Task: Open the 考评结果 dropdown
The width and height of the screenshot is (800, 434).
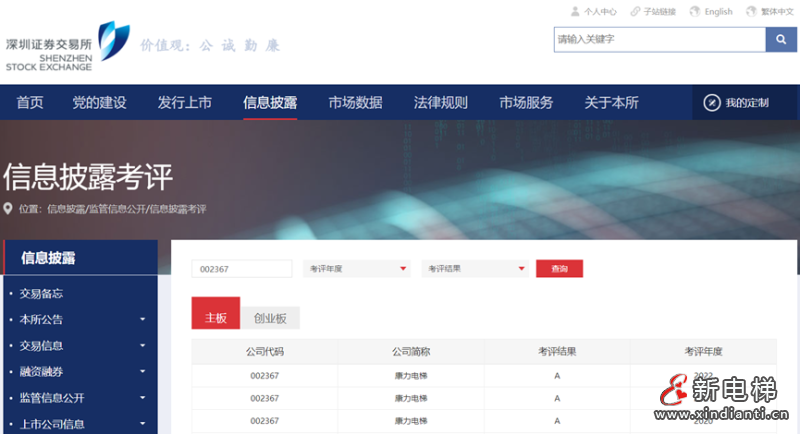Action: coord(475,269)
